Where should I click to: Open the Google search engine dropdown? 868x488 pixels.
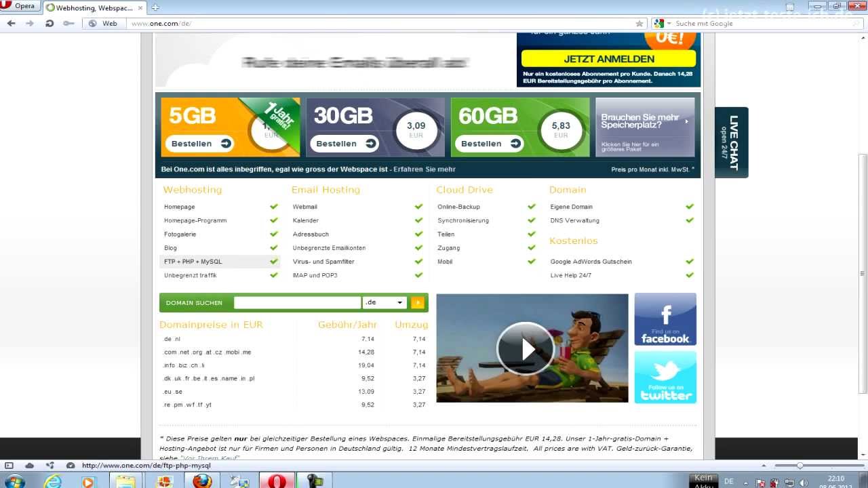pos(663,23)
